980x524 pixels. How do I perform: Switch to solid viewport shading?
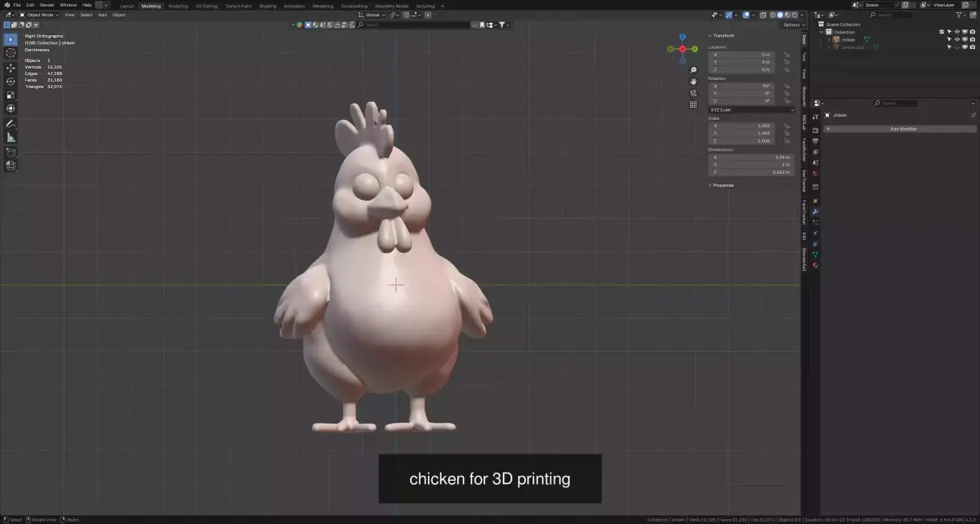(x=780, y=15)
